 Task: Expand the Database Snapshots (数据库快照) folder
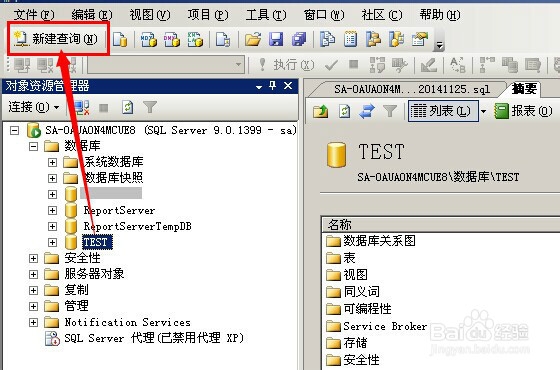[x=52, y=178]
